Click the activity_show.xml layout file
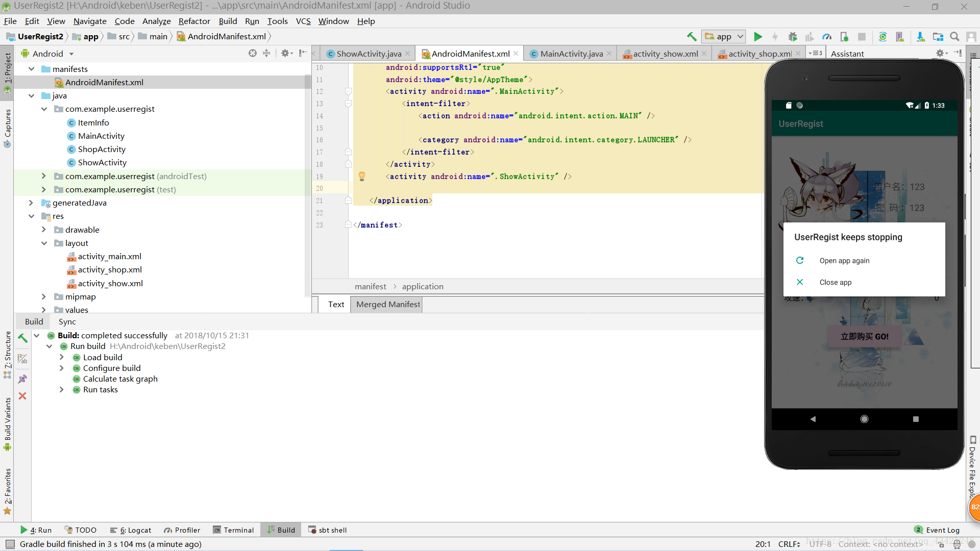The height and width of the screenshot is (551, 980). [110, 283]
